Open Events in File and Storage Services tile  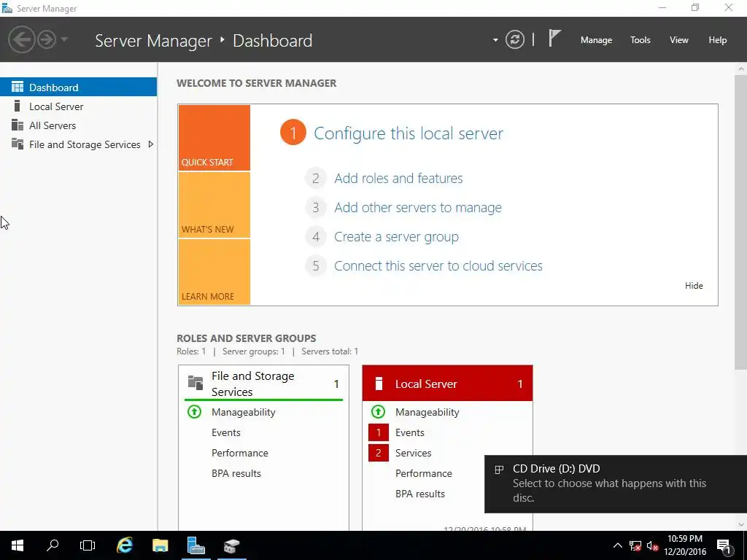coord(226,432)
